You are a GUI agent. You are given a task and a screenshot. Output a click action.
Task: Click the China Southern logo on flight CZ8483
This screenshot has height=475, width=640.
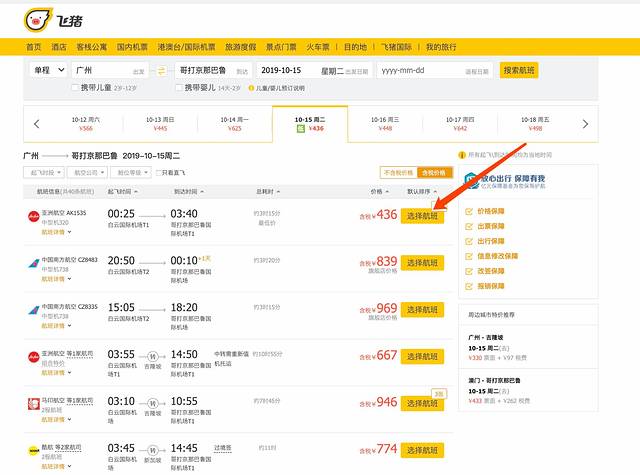coord(35,261)
